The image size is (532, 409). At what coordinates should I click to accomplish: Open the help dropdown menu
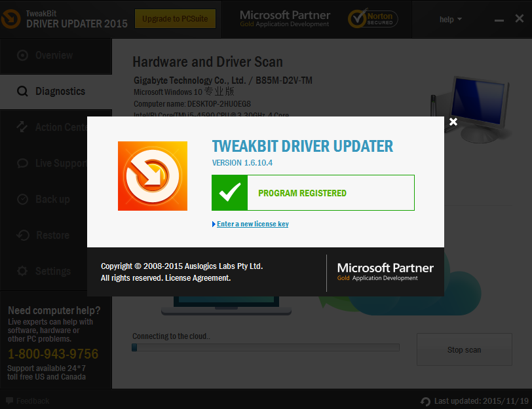[450, 20]
